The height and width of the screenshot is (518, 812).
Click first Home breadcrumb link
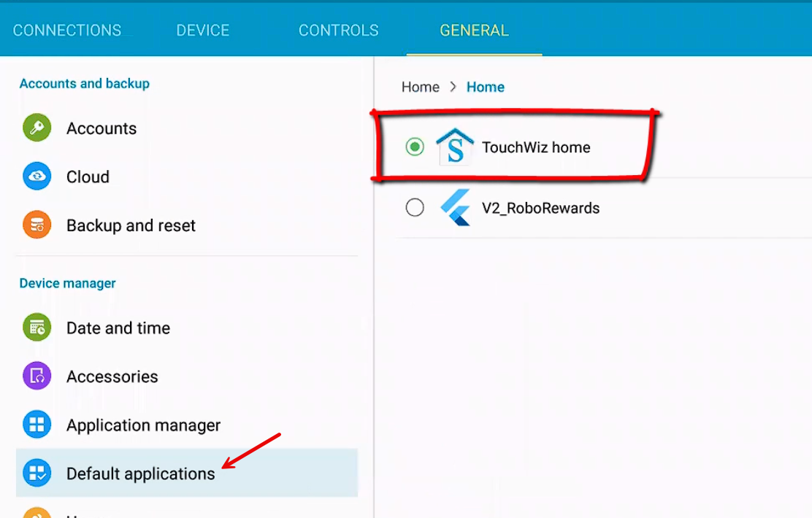tap(421, 87)
